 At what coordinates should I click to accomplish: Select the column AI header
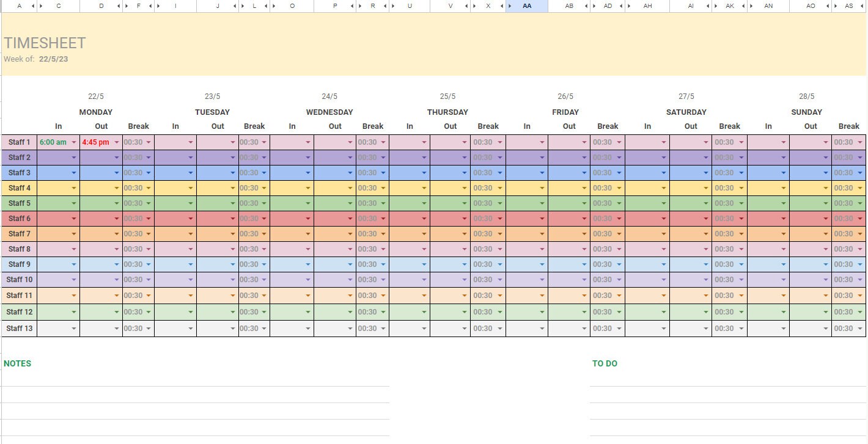click(x=690, y=5)
